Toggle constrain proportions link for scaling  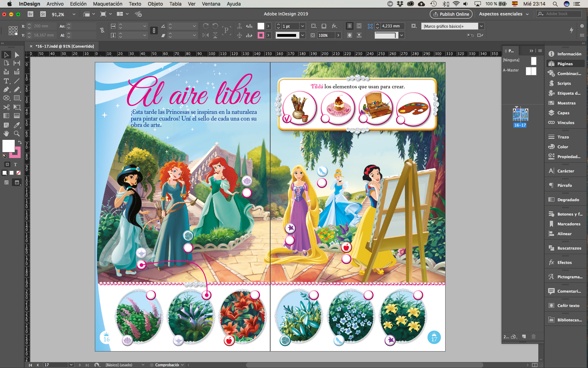coord(154,30)
